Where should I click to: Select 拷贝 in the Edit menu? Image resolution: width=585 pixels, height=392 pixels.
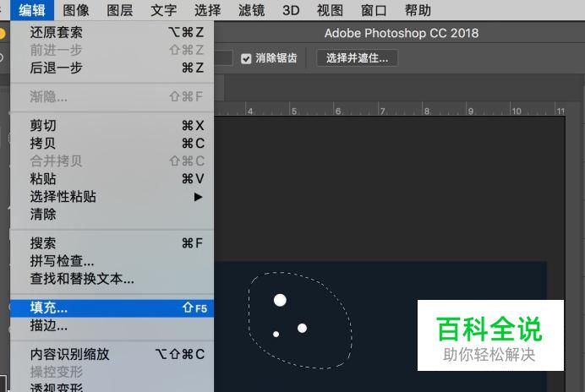(x=112, y=144)
